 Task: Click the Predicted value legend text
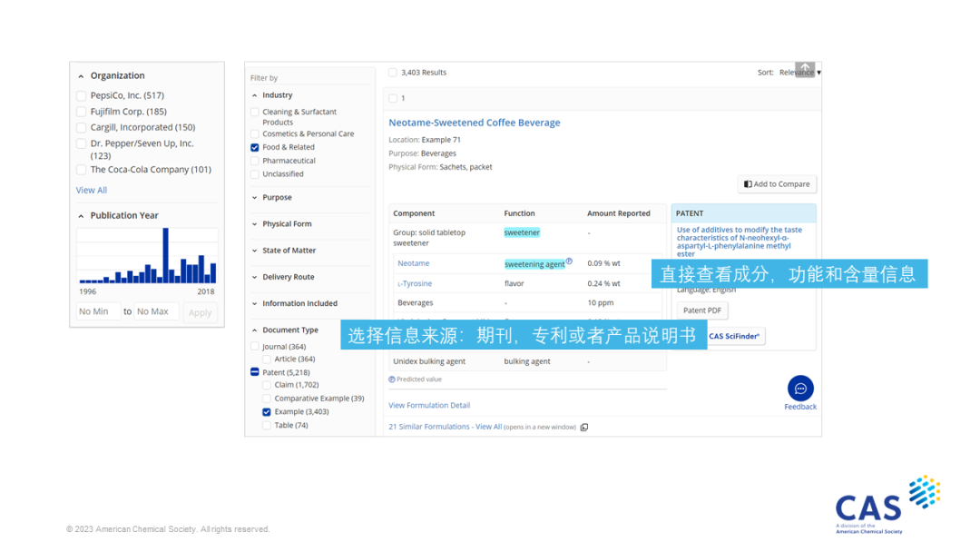click(x=418, y=379)
